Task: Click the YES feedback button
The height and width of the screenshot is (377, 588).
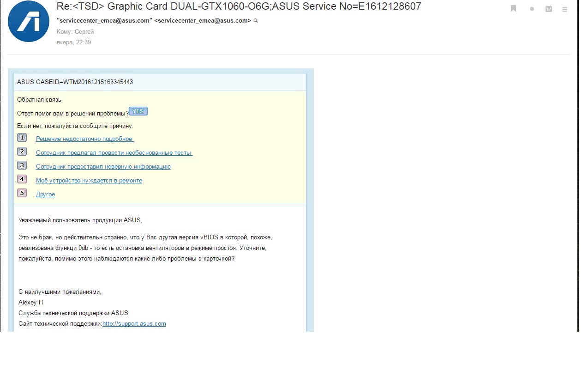Action: coord(138,111)
